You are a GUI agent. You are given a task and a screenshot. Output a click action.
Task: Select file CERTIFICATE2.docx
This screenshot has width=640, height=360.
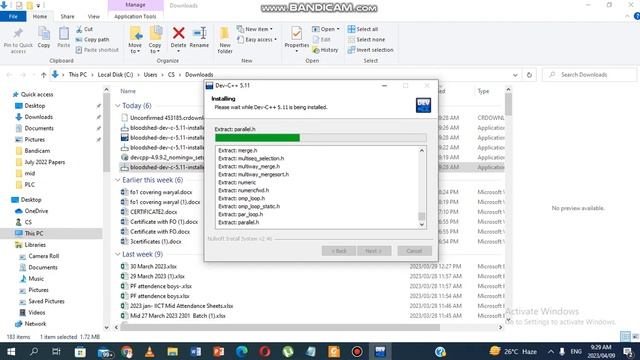[153, 211]
